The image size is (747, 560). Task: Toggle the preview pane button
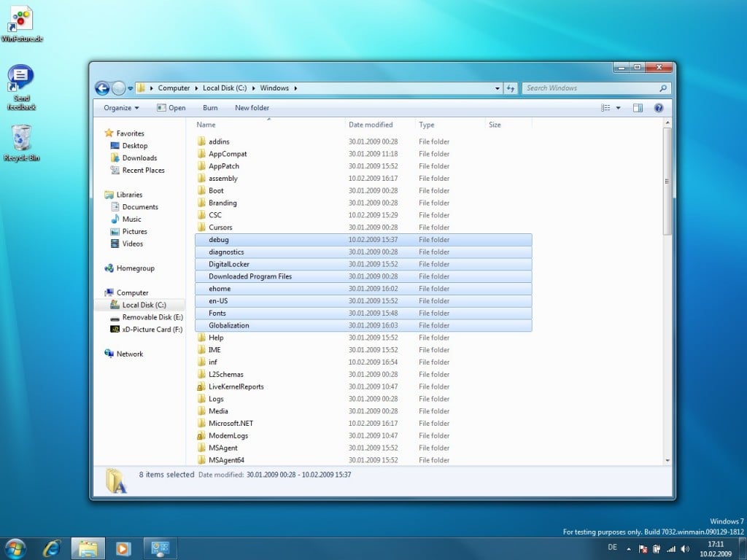click(x=638, y=108)
